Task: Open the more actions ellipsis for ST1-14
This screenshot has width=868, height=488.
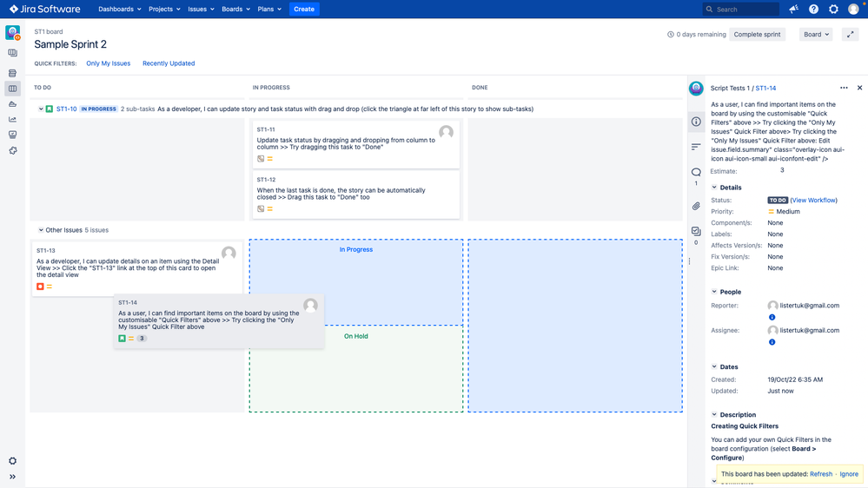Action: click(844, 88)
